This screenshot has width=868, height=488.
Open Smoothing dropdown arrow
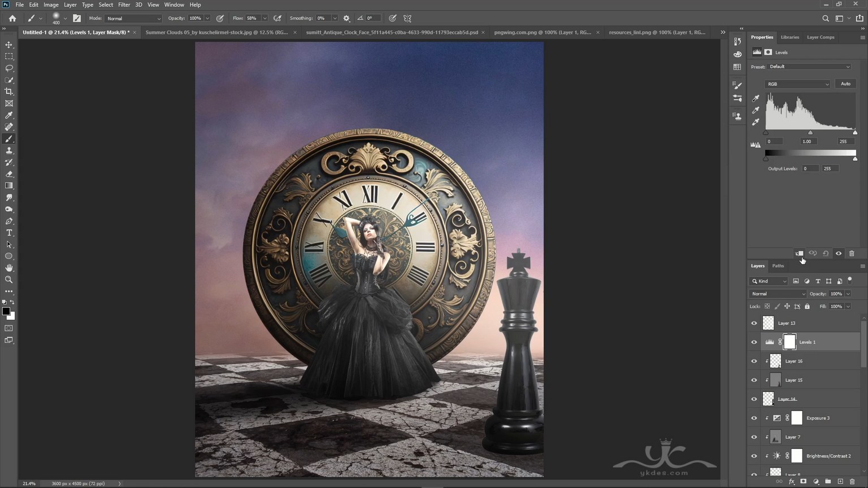tap(335, 19)
